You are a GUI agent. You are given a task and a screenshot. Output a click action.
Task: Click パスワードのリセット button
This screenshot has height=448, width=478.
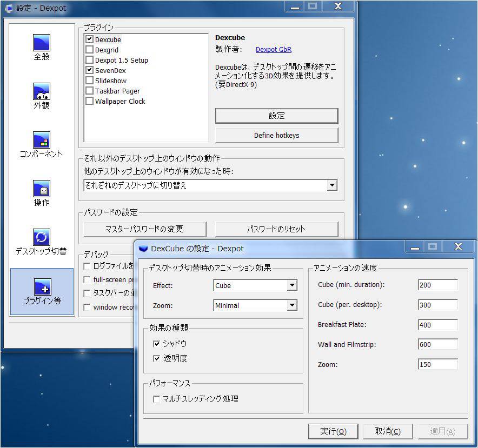coord(276,229)
